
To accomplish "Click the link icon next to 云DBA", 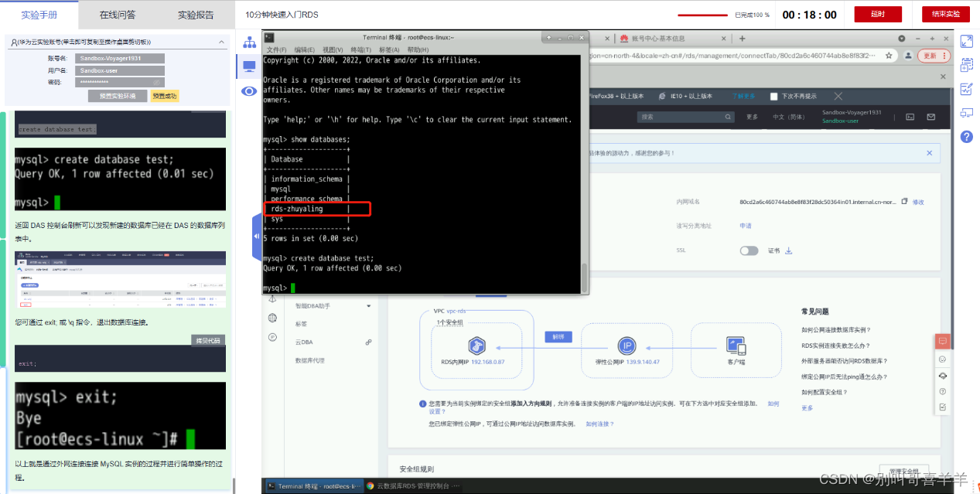I will [x=369, y=342].
